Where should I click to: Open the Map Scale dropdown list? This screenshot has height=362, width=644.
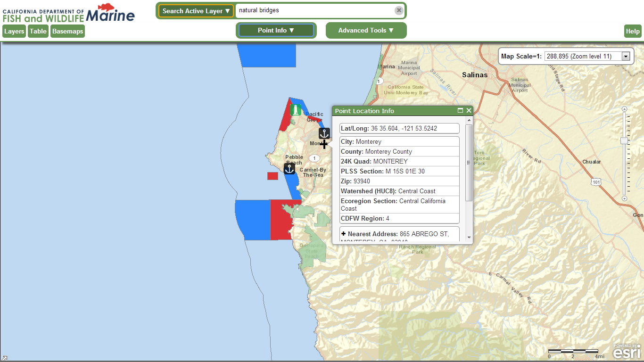point(626,56)
